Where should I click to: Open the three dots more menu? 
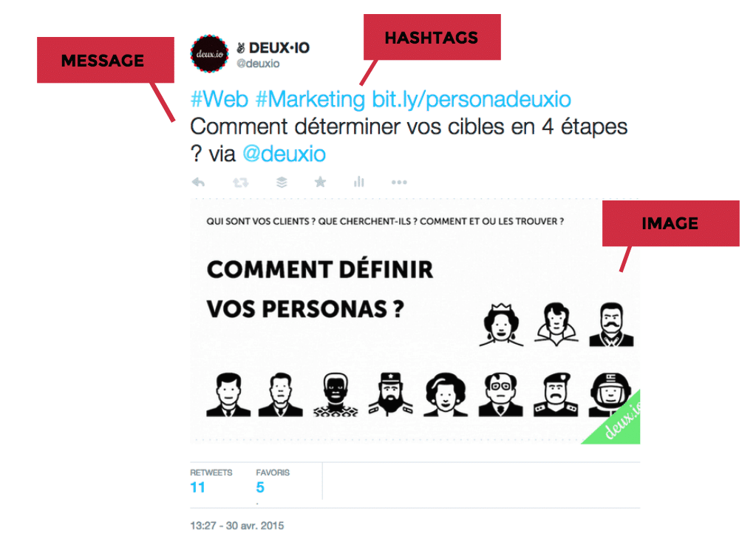pos(399,183)
